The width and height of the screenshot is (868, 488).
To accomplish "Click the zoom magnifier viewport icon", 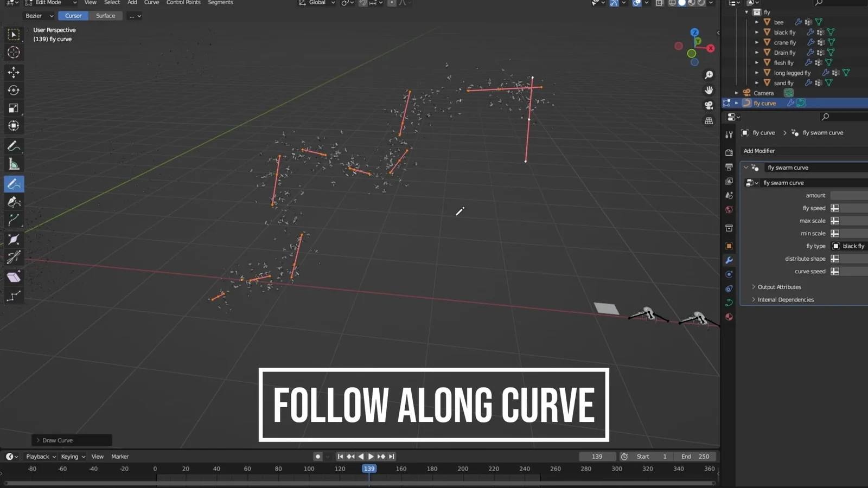I will (709, 75).
